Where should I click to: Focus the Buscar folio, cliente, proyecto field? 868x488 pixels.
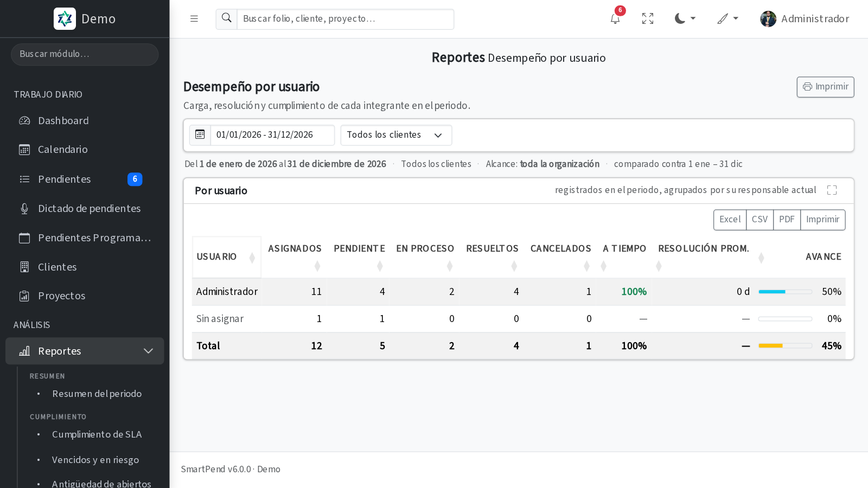click(345, 19)
